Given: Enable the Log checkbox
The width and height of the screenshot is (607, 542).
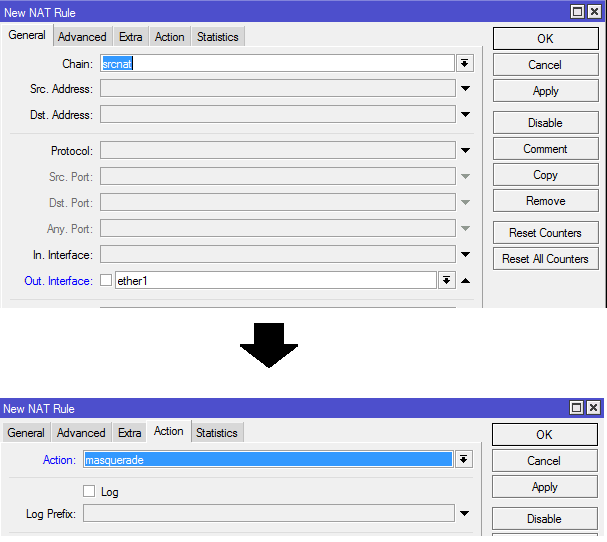Looking at the screenshot, I should pyautogui.click(x=89, y=491).
